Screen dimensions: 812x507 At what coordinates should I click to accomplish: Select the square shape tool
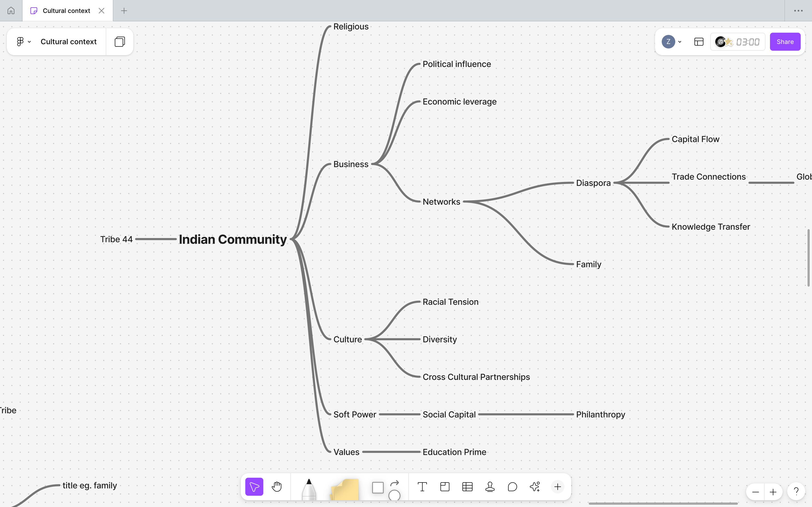click(x=378, y=487)
